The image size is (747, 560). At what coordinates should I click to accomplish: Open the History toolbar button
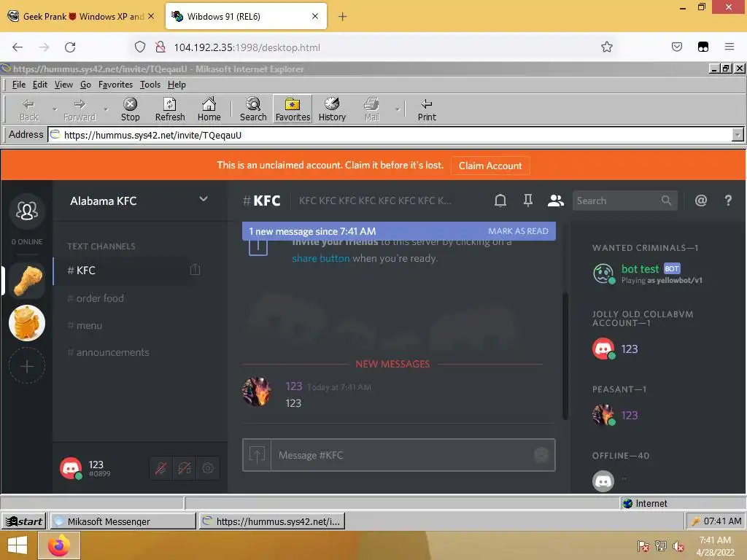pos(332,109)
